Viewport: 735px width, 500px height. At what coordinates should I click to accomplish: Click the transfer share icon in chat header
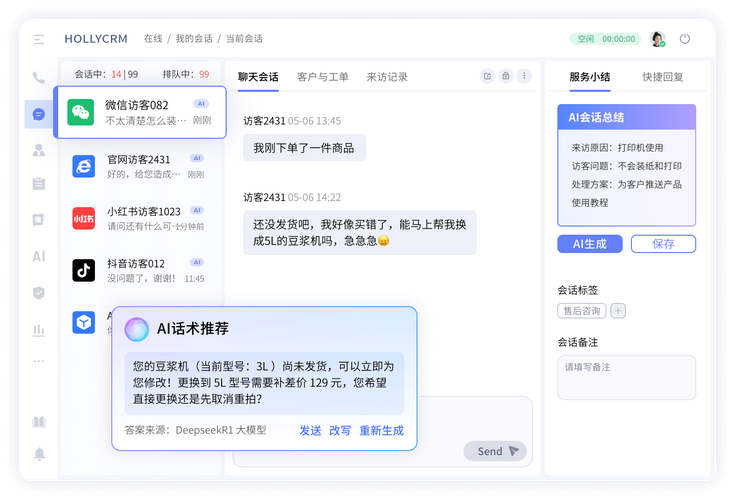point(488,76)
